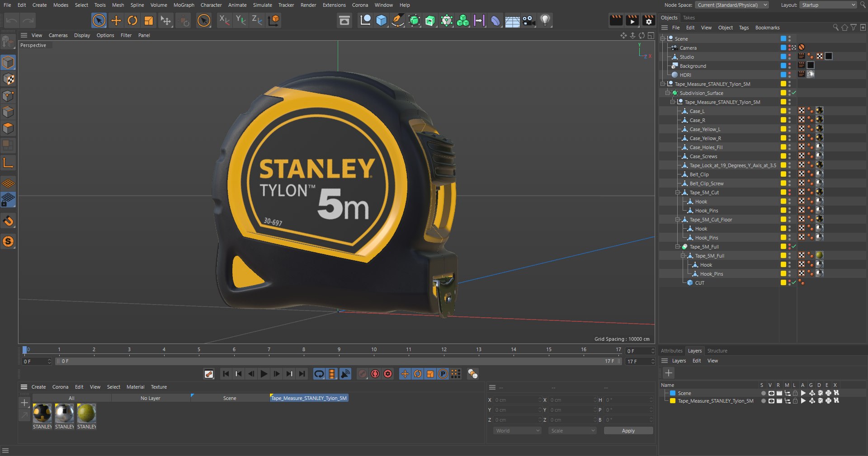Viewport: 868px width, 456px height.
Task: Click the Record Active Objects button
Action: (x=363, y=374)
